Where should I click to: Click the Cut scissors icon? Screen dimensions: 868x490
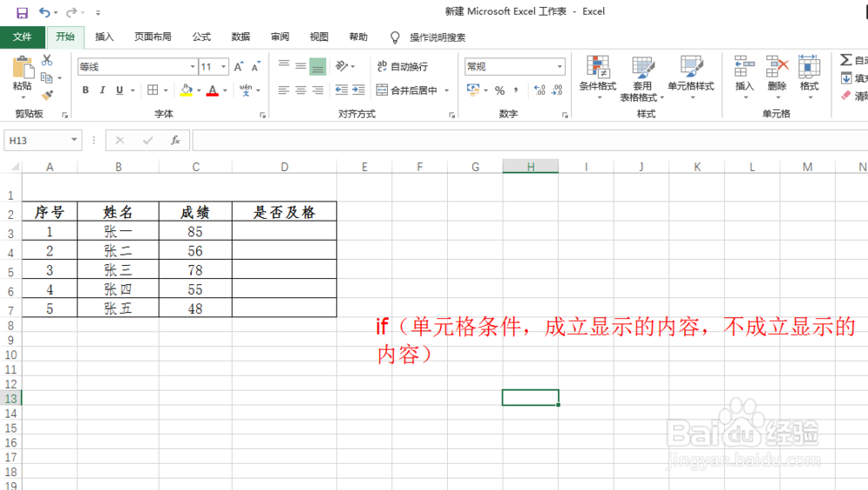(x=47, y=60)
